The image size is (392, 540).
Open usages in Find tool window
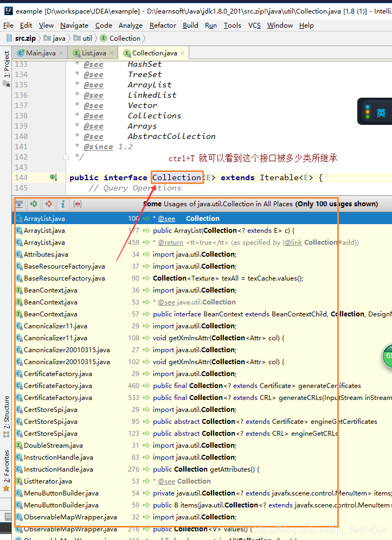20,204
